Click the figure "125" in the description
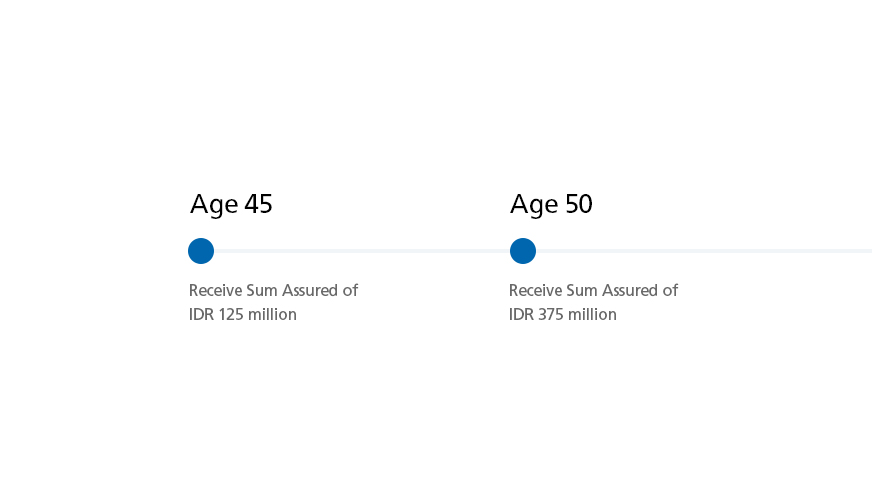This screenshot has height=481, width=872. (x=232, y=314)
